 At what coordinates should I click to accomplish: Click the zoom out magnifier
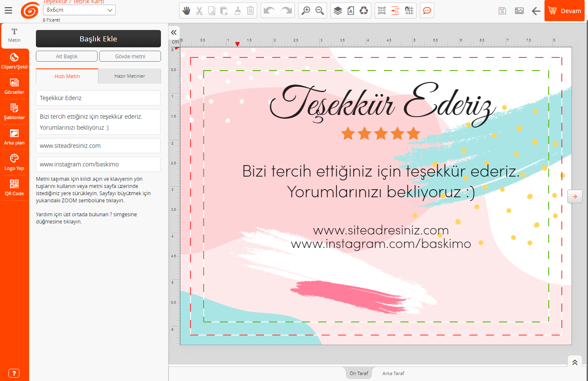320,11
